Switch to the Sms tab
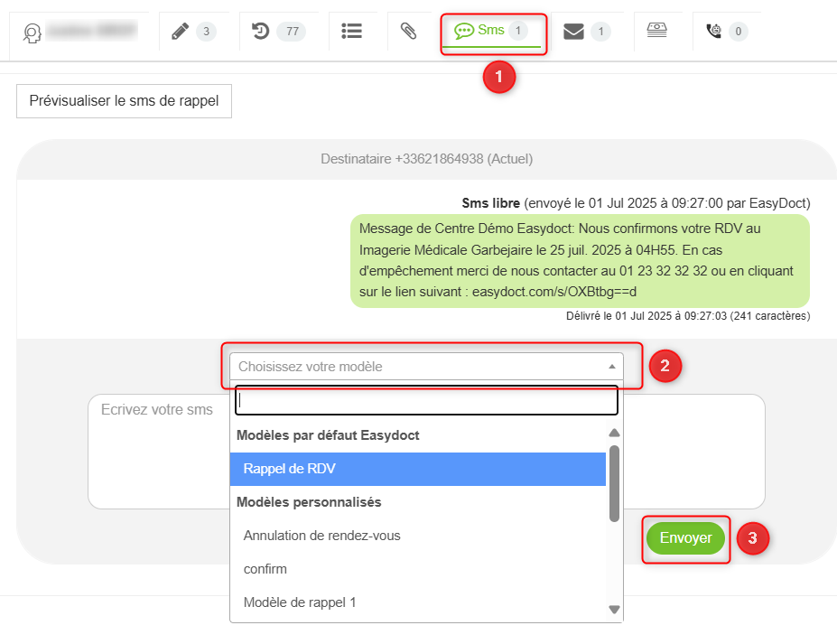The image size is (837, 644). [x=491, y=32]
